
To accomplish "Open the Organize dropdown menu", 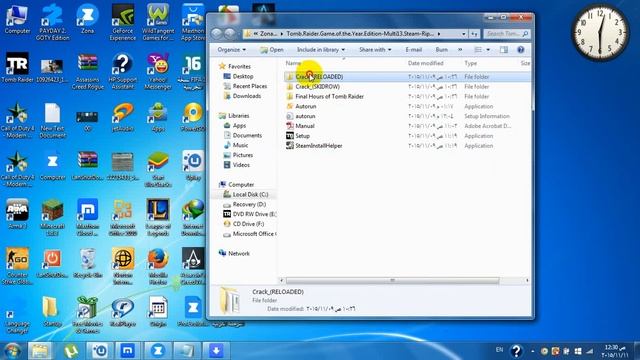I will [231, 50].
